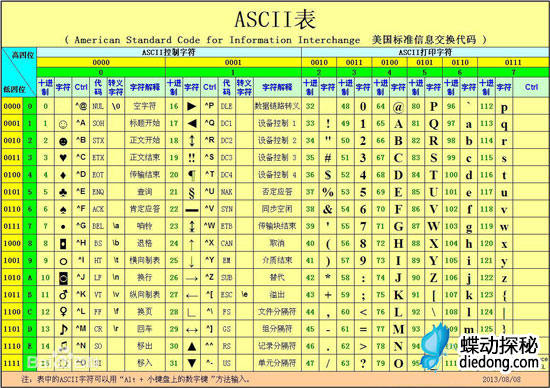Select the "ASCII控制字符" header cell

pyautogui.click(x=168, y=52)
